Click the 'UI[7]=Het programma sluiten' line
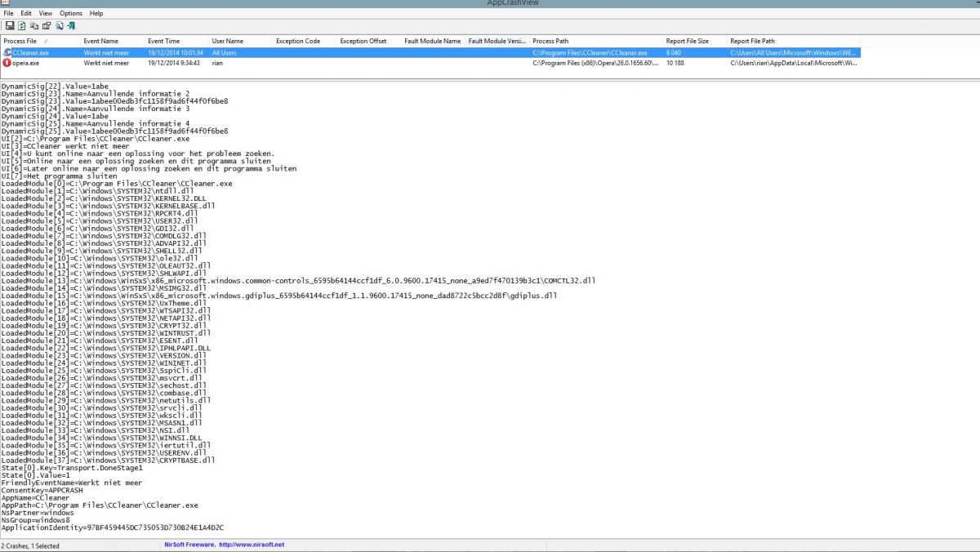 [59, 176]
